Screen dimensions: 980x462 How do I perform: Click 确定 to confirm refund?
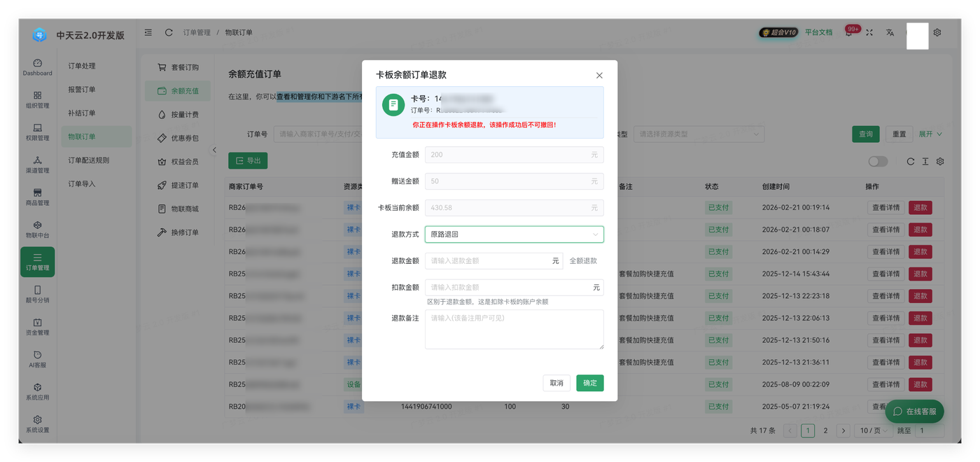[590, 383]
